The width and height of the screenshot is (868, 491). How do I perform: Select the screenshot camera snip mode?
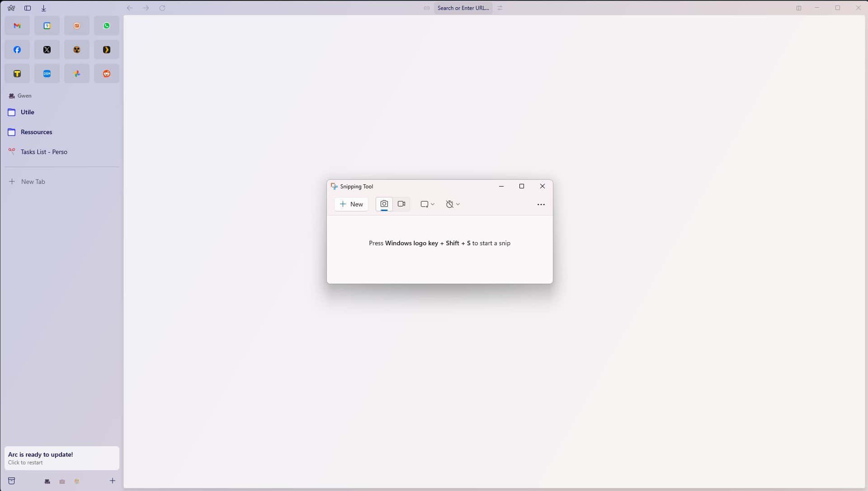384,204
